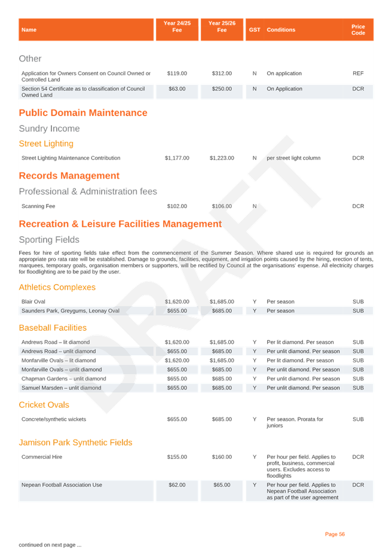392x555 pixels.
Task: Click the GST column header
Action: tap(255, 30)
